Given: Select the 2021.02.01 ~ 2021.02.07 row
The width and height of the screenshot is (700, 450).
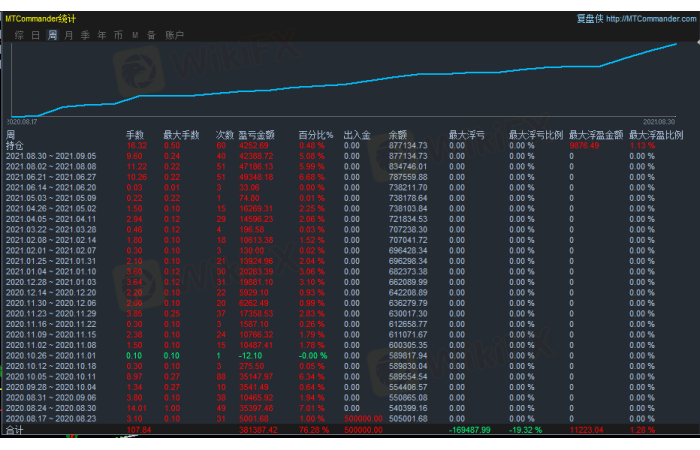Looking at the screenshot, I should [x=346, y=250].
